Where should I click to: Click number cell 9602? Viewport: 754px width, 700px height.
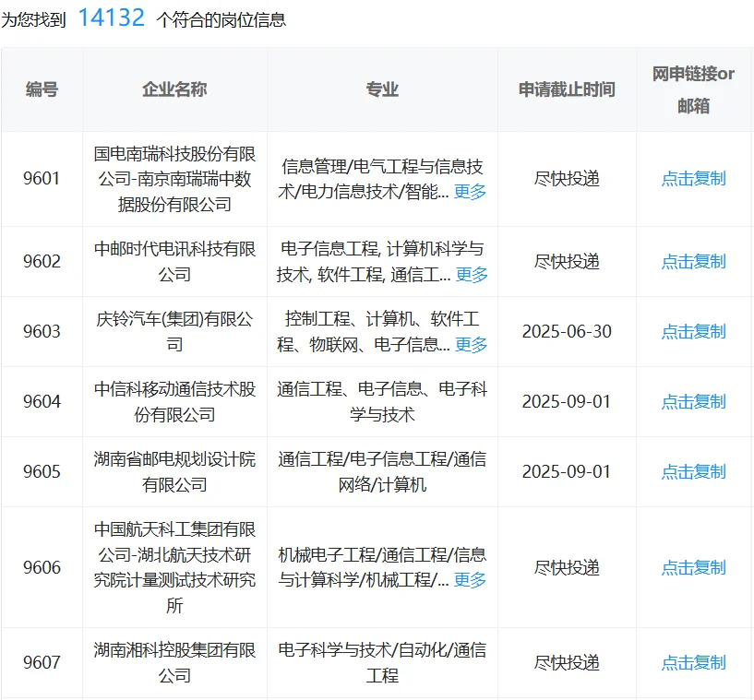click(42, 262)
